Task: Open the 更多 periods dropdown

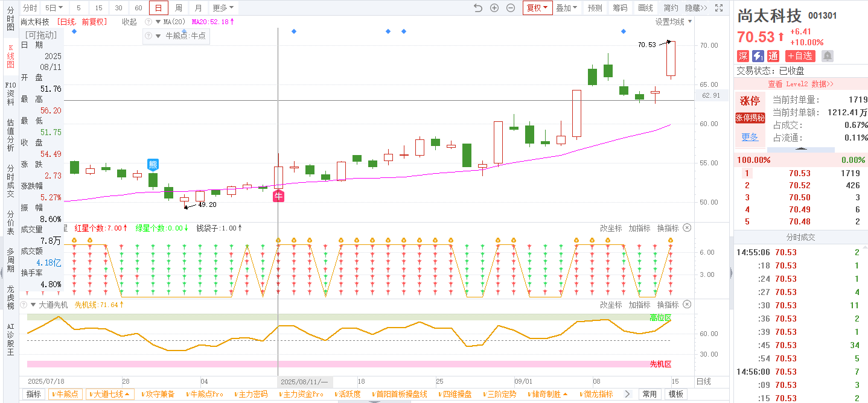Action: [x=223, y=8]
